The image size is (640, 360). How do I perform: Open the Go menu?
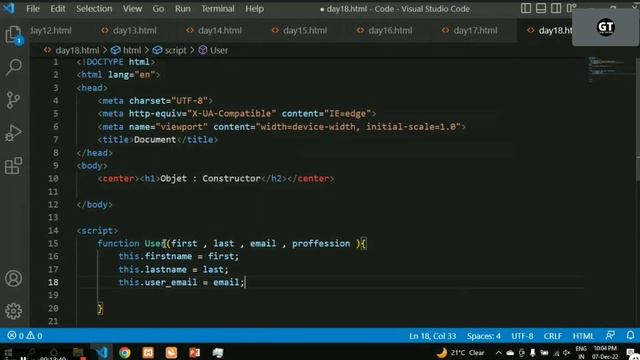(x=158, y=9)
